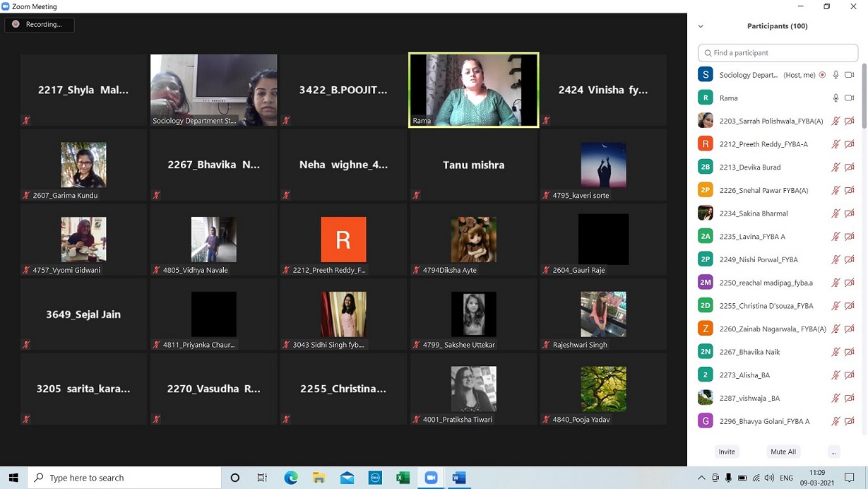868x489 pixels.
Task: Show hidden system tray icons
Action: tap(701, 478)
